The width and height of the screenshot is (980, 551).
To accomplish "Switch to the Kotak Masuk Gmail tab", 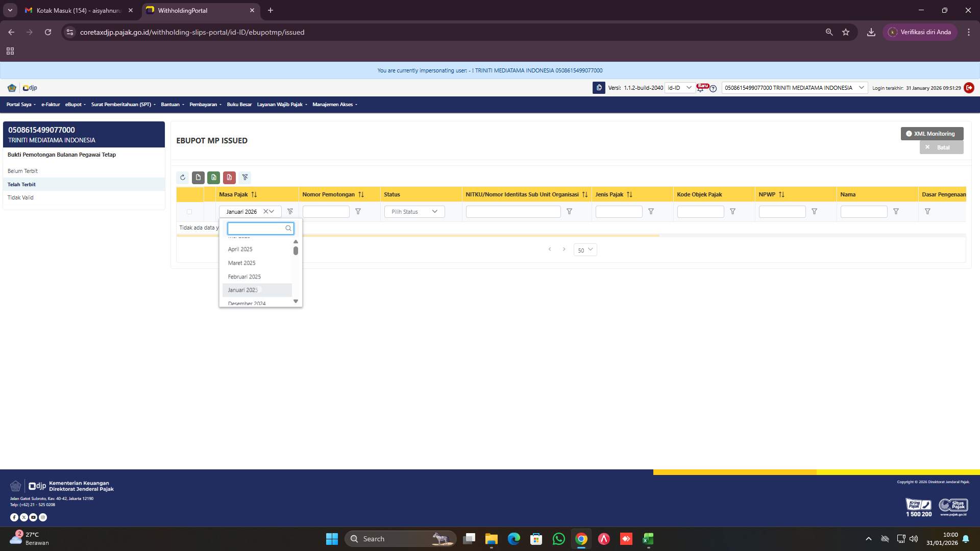I will pyautogui.click(x=77, y=10).
